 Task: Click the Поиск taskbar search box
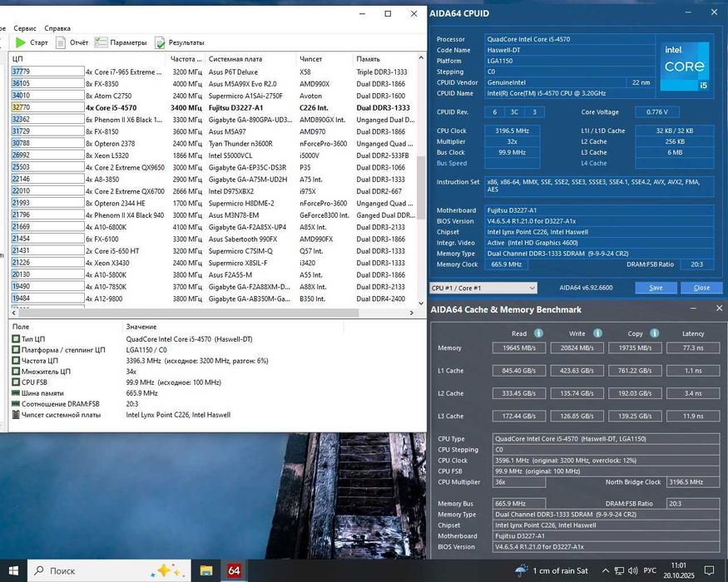pos(109,570)
